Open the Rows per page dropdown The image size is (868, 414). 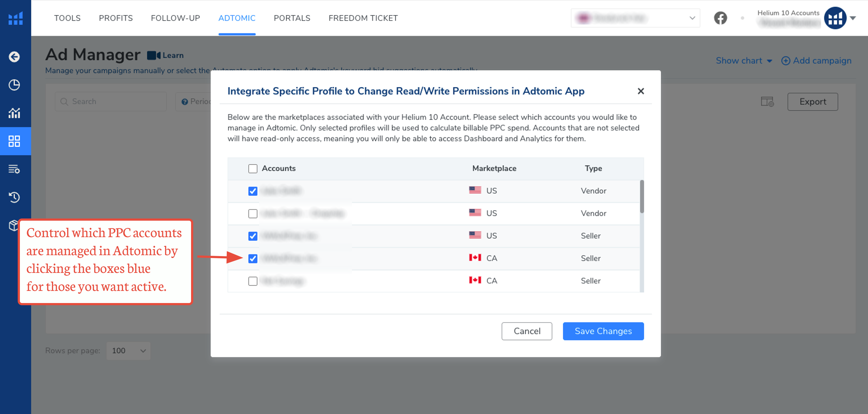point(128,351)
